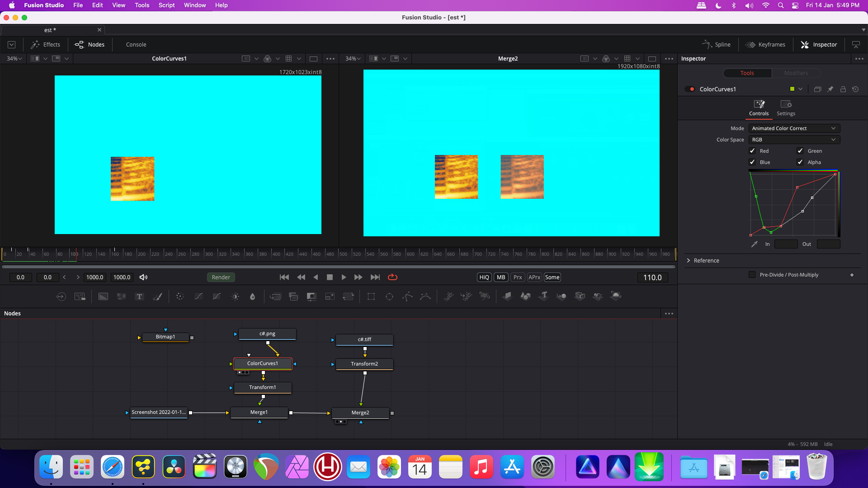Uncheck the Alpha channel checkbox
The image size is (868, 488).
click(x=800, y=162)
